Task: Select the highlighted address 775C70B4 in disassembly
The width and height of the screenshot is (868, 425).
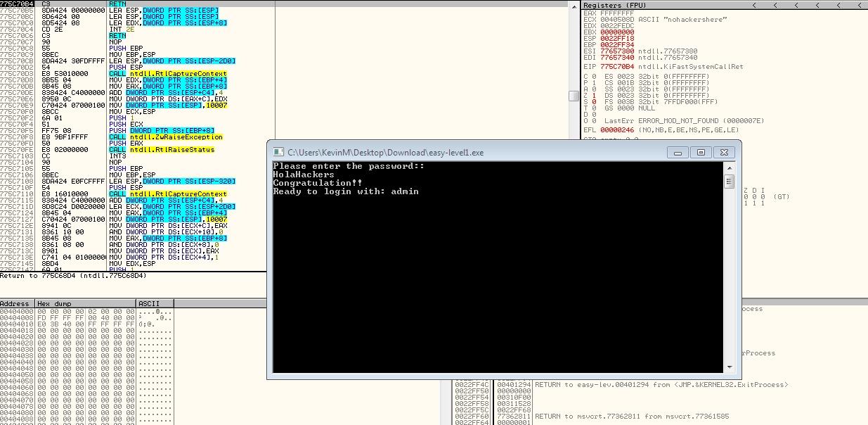Action: click(18, 4)
